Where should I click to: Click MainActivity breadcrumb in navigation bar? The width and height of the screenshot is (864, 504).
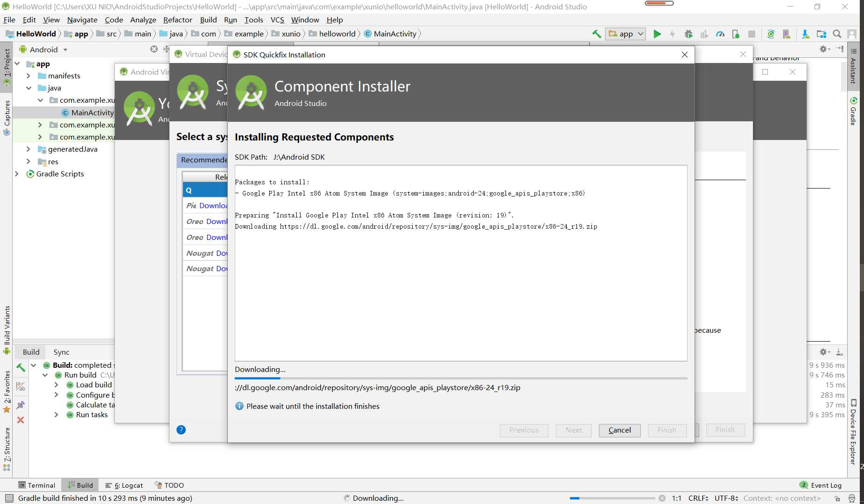tap(390, 34)
